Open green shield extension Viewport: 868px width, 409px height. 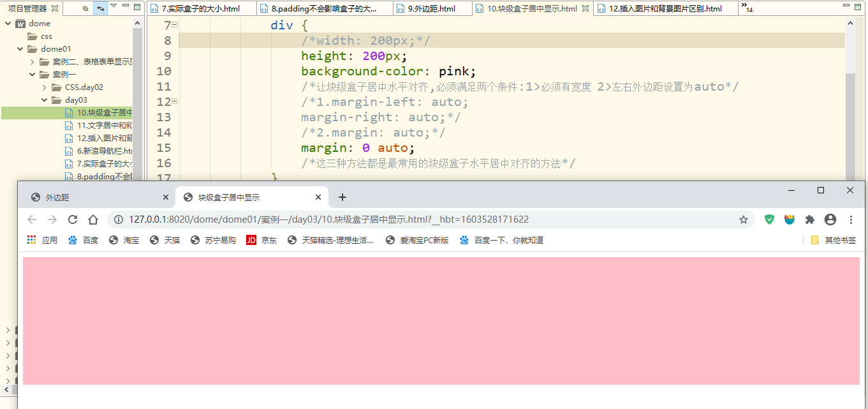(769, 219)
